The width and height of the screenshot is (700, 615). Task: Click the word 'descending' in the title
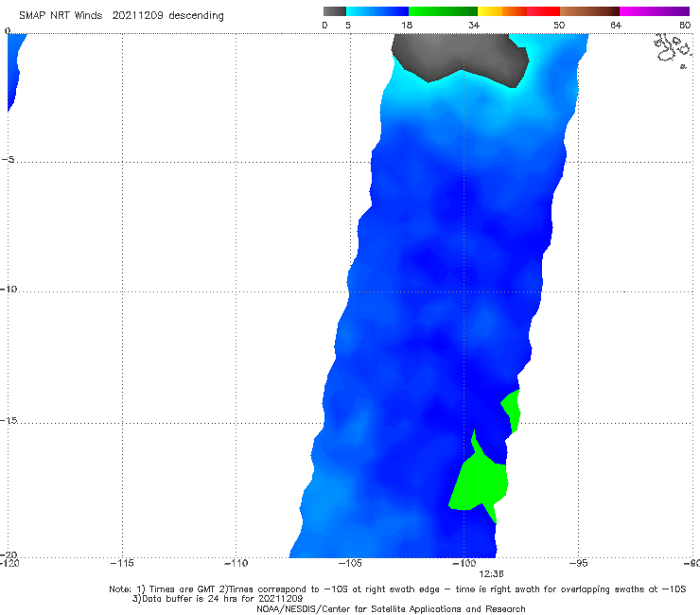196,16
